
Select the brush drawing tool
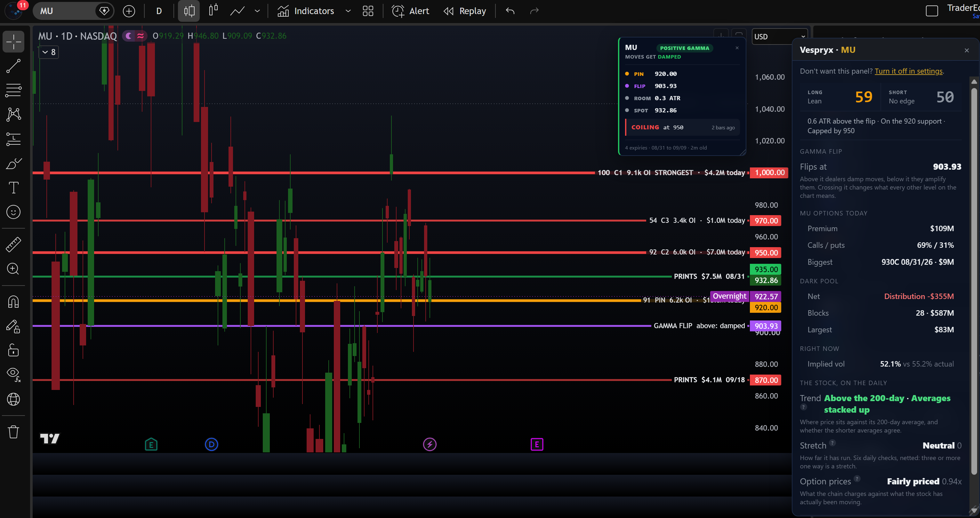tap(13, 164)
